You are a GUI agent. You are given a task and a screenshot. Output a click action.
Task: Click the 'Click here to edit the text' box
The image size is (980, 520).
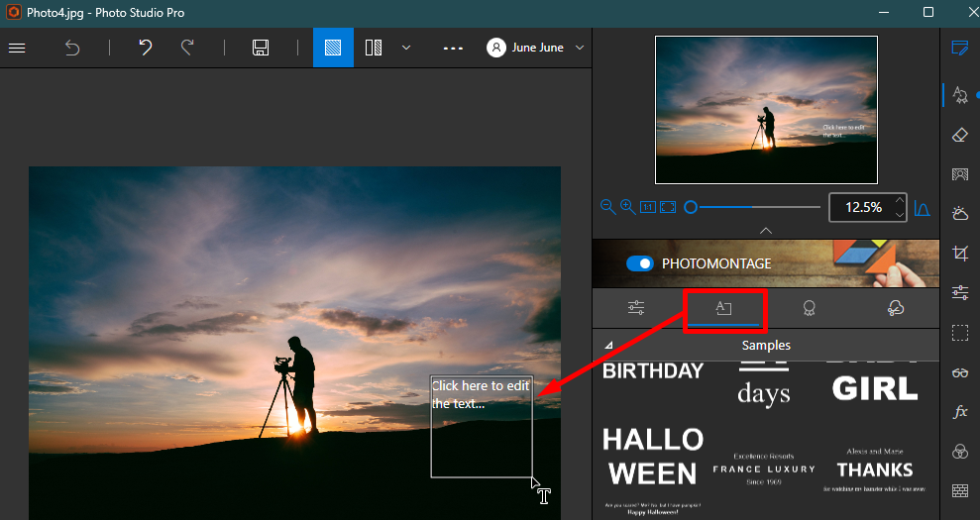click(x=482, y=426)
